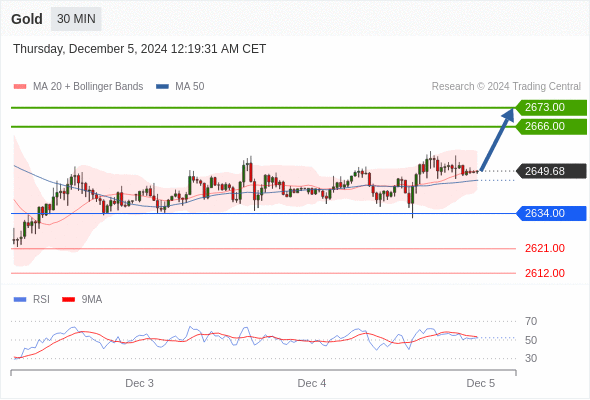The image size is (590, 400).
Task: Click the Dec 3 date axis marker
Action: 139,383
